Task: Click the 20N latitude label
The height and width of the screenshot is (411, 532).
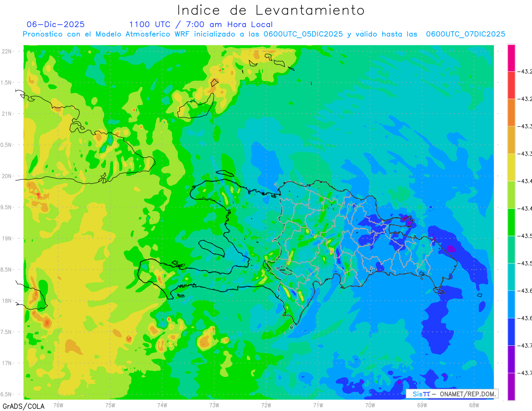Action: pyautogui.click(x=7, y=176)
